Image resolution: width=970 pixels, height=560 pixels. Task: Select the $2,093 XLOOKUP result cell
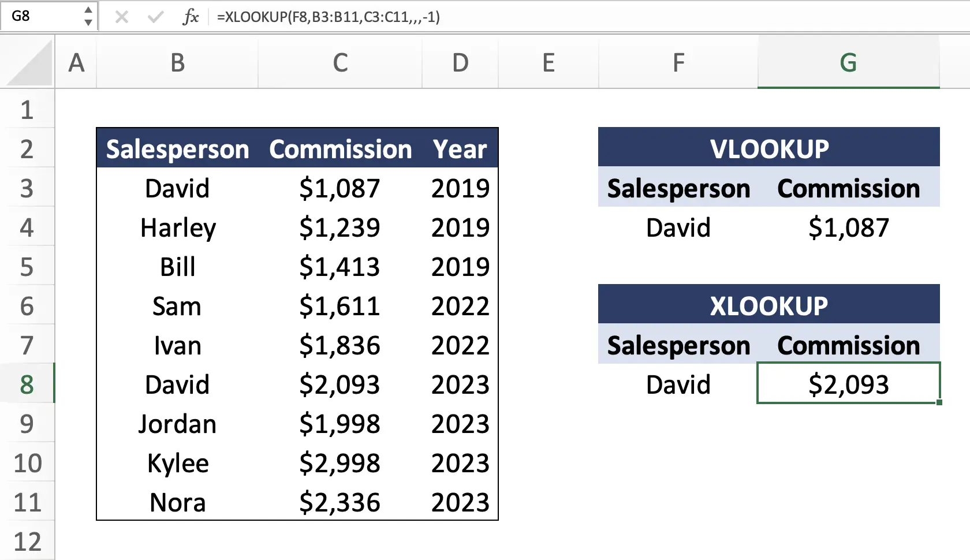point(848,384)
